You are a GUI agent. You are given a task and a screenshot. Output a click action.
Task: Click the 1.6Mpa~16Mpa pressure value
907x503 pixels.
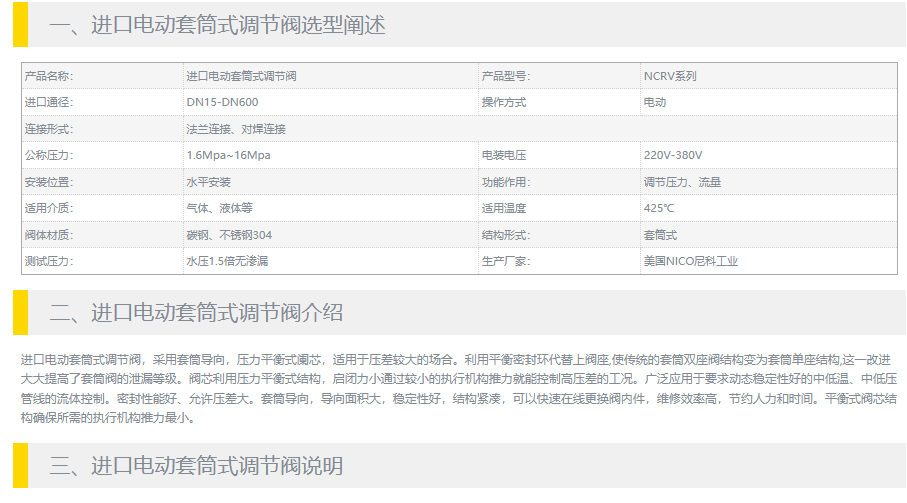click(x=228, y=155)
